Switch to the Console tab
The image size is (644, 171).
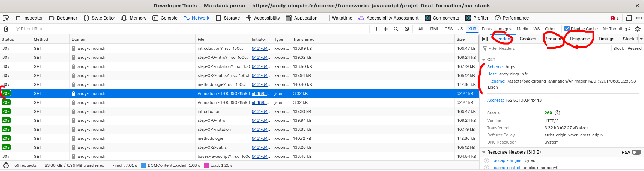(165, 18)
